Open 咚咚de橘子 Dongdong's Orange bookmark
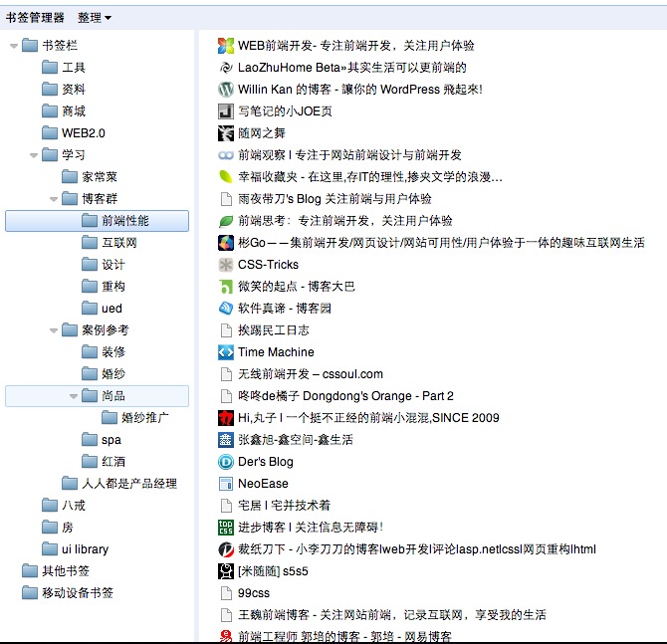The height and width of the screenshot is (644, 667). click(x=345, y=396)
